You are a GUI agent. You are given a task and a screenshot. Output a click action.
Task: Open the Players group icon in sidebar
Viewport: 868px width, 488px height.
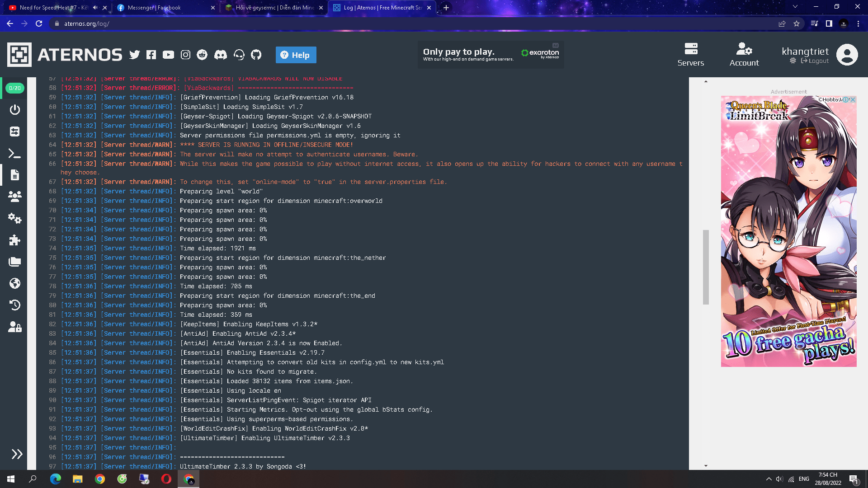coord(14,197)
